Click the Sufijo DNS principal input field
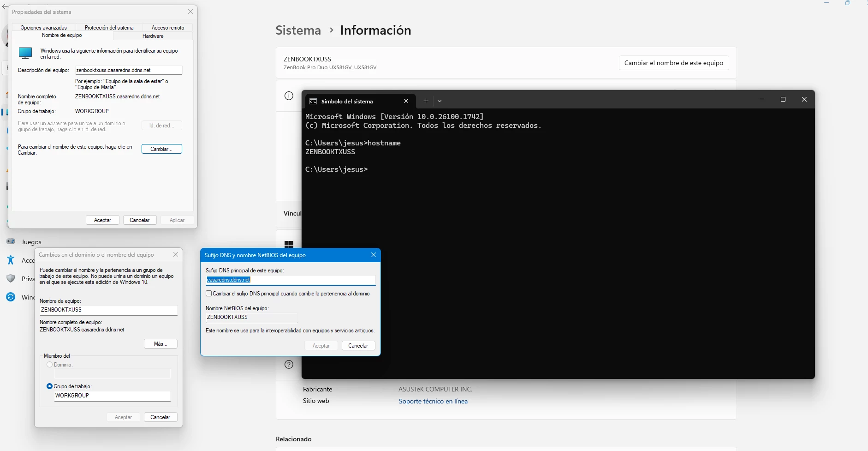 click(291, 280)
